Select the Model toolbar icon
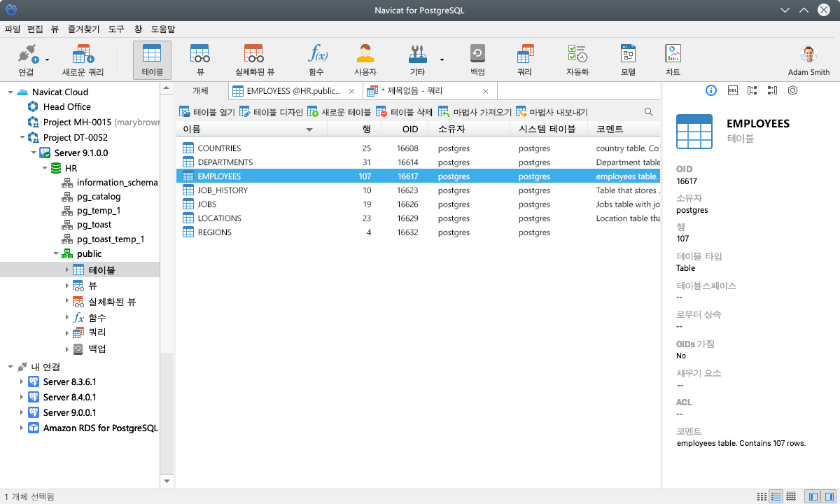840x504 pixels. coord(627,59)
